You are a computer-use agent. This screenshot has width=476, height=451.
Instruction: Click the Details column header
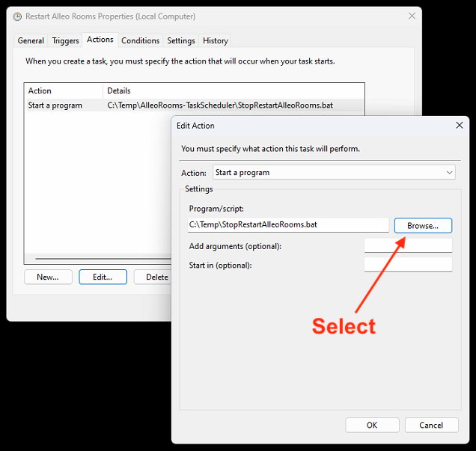(x=234, y=90)
